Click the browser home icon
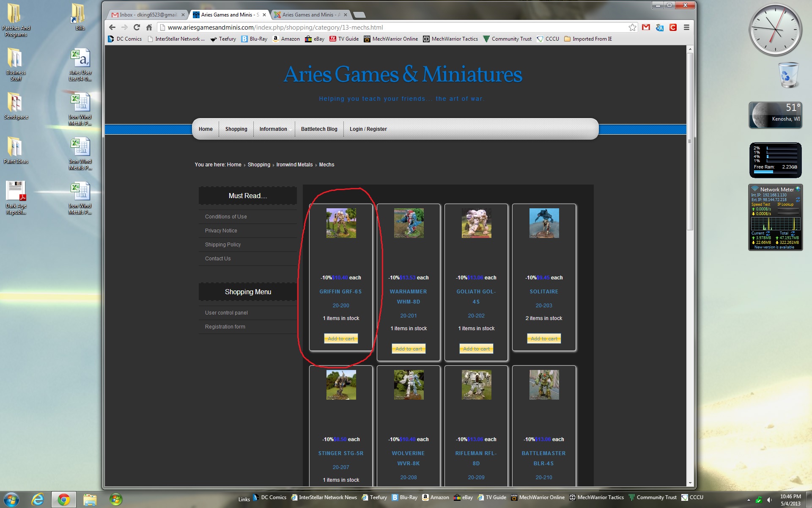This screenshot has width=812, height=508. (x=149, y=28)
